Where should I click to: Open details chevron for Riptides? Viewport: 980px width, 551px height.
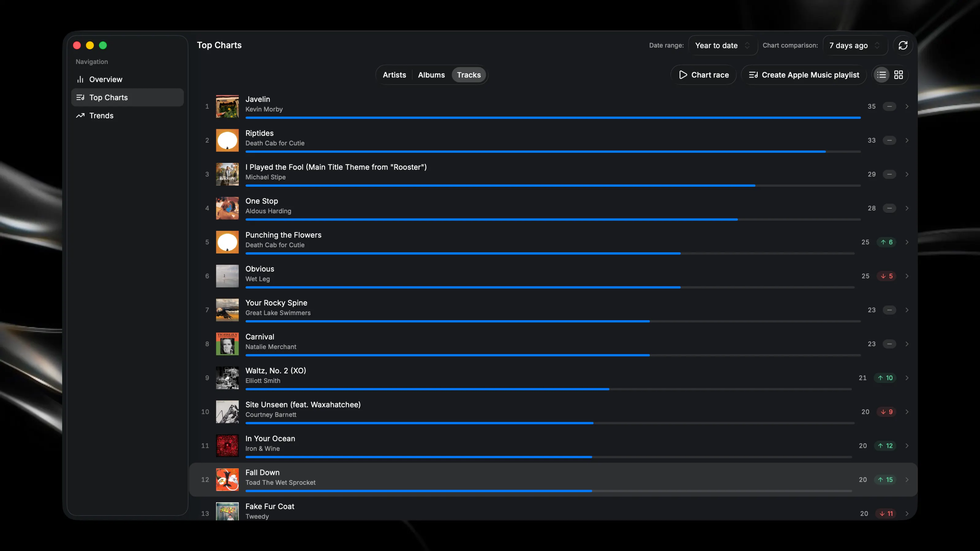point(907,140)
